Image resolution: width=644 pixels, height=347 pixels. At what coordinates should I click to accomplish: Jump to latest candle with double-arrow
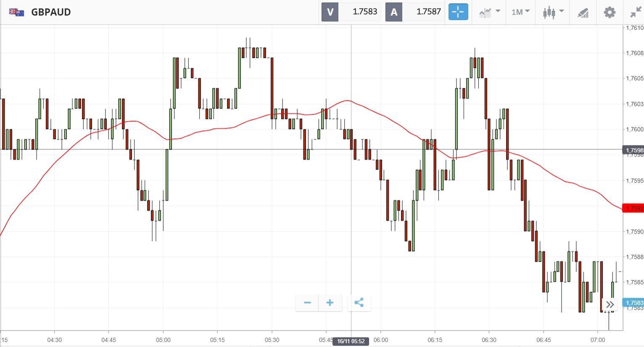610,305
